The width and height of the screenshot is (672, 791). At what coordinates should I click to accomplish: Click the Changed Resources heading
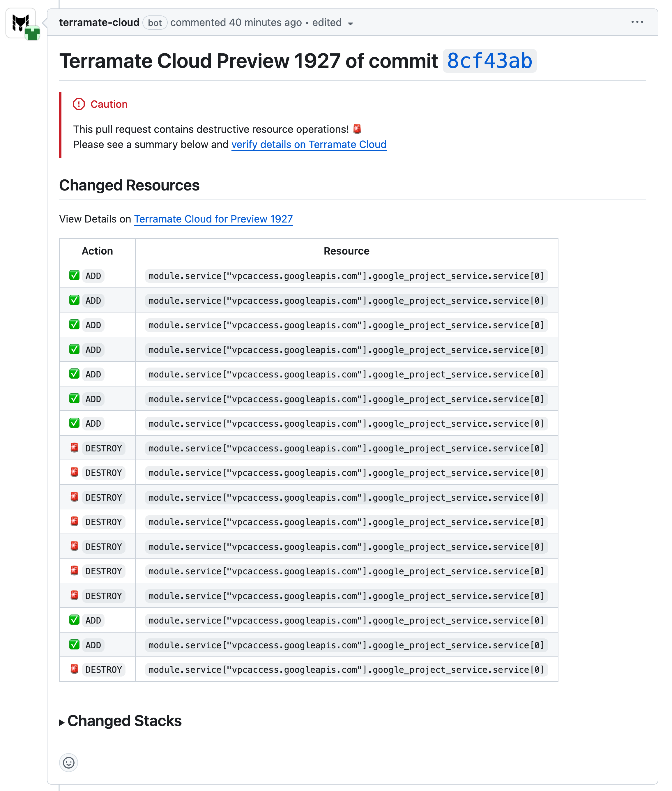click(x=129, y=186)
